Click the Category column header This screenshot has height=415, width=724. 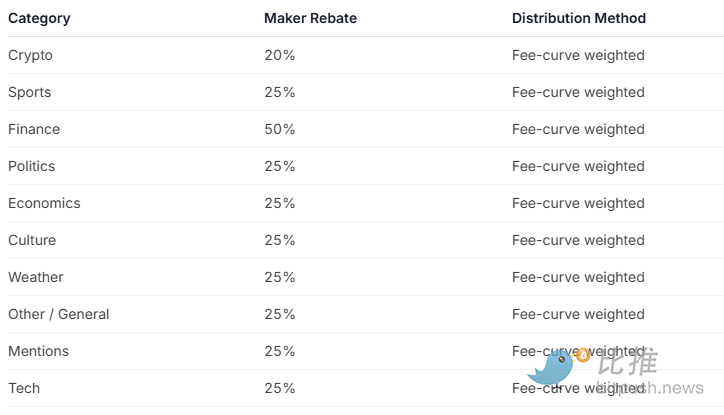click(x=39, y=18)
